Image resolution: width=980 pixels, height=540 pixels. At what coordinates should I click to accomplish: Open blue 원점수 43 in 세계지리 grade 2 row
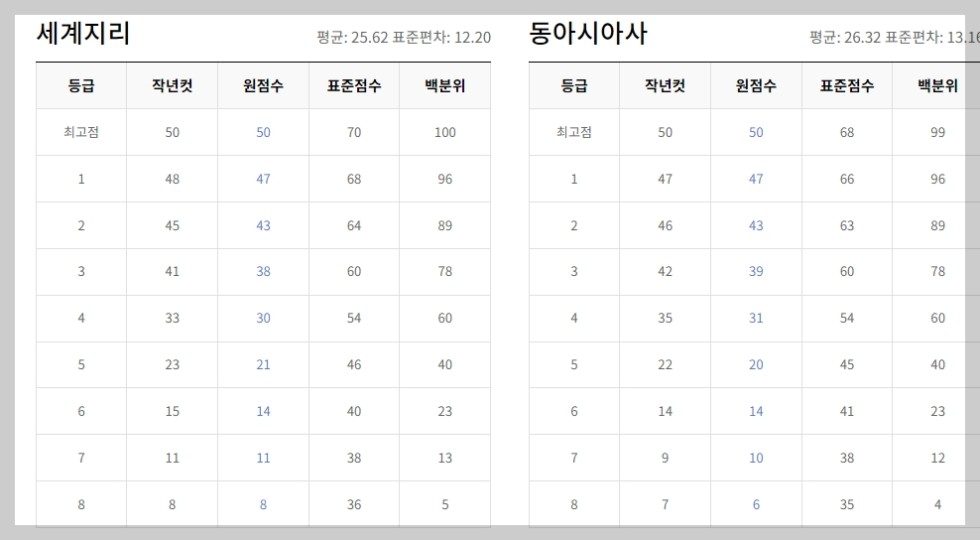263,226
